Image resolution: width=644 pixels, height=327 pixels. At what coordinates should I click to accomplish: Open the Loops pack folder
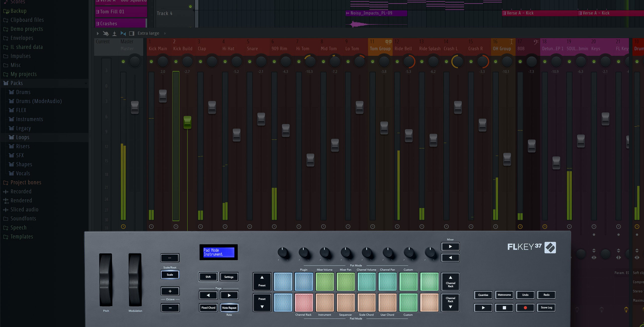tap(23, 137)
